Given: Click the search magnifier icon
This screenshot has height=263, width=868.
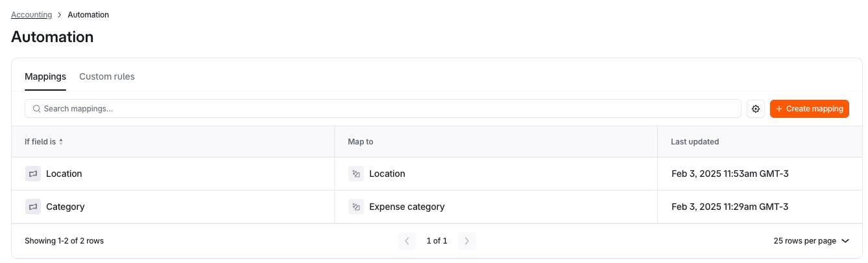Looking at the screenshot, I should point(37,109).
